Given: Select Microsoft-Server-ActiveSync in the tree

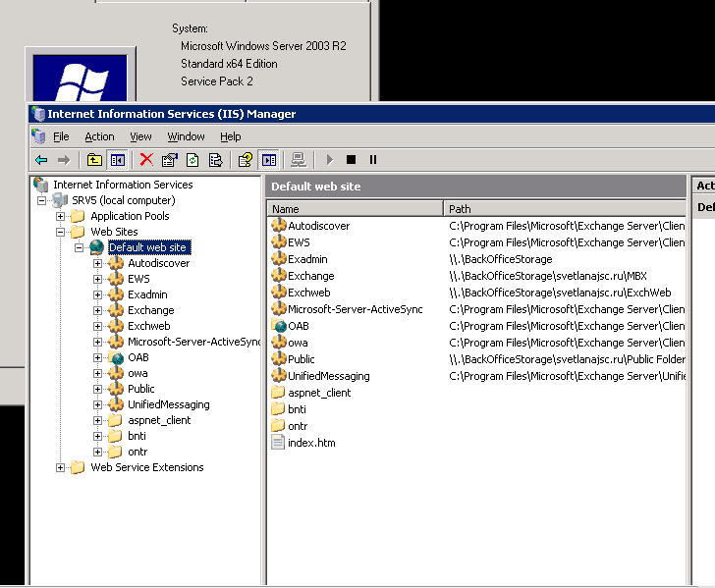Looking at the screenshot, I should click(x=193, y=342).
